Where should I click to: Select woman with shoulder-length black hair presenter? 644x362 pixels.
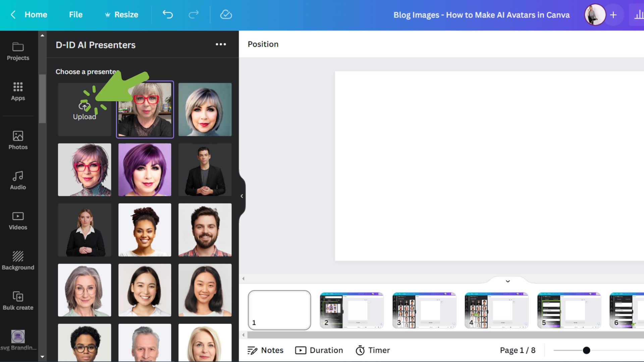[x=205, y=290]
